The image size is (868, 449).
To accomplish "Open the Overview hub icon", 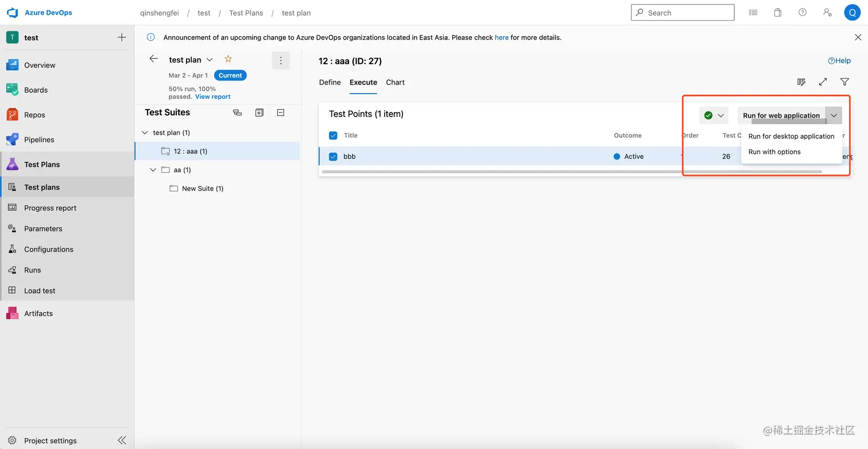I will (13, 65).
